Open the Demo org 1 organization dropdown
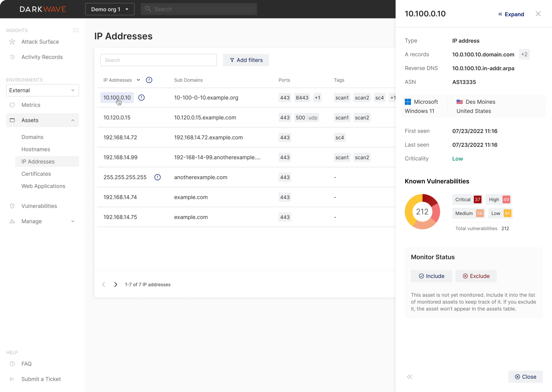 110,9
